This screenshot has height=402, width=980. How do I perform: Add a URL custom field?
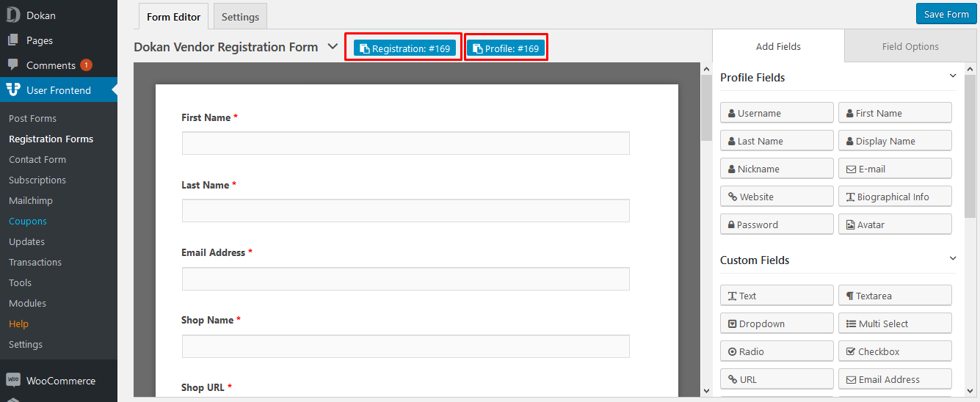pos(777,379)
